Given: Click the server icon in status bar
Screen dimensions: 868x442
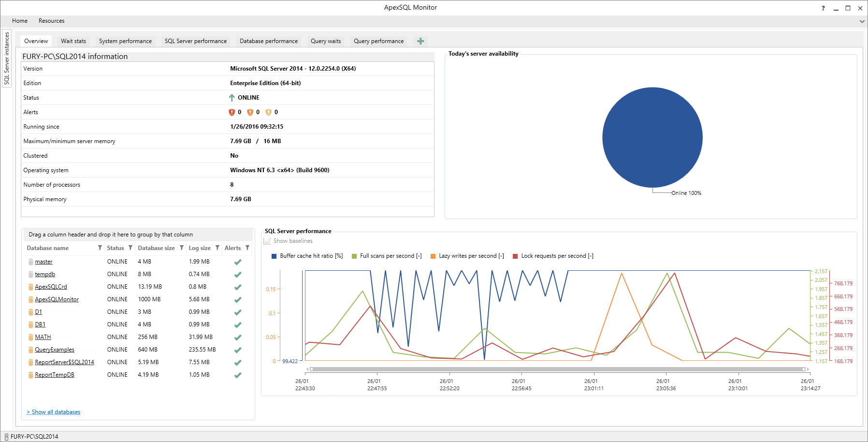Looking at the screenshot, I should [x=7, y=437].
